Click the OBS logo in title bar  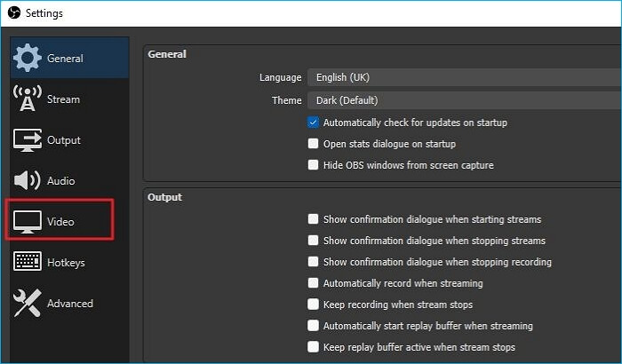[x=14, y=12]
